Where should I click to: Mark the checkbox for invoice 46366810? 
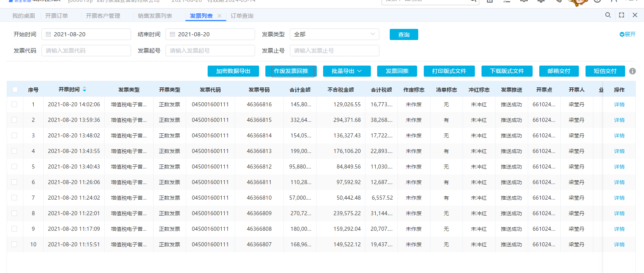[x=14, y=198]
